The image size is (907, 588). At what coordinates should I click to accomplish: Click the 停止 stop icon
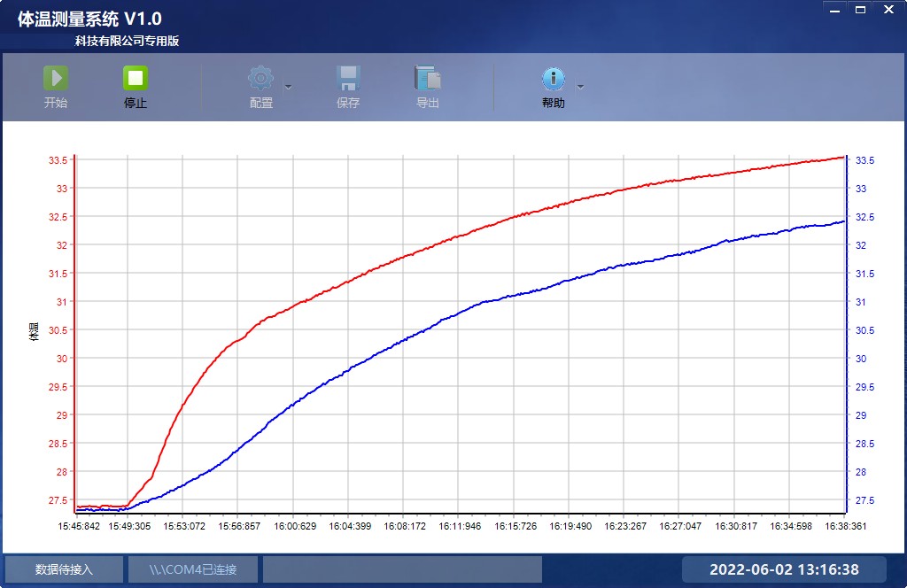coord(136,77)
